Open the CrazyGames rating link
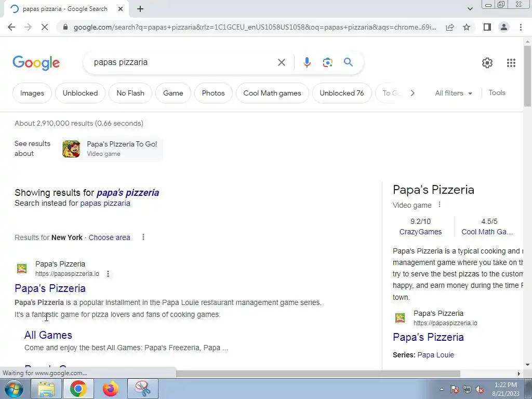 (x=420, y=232)
